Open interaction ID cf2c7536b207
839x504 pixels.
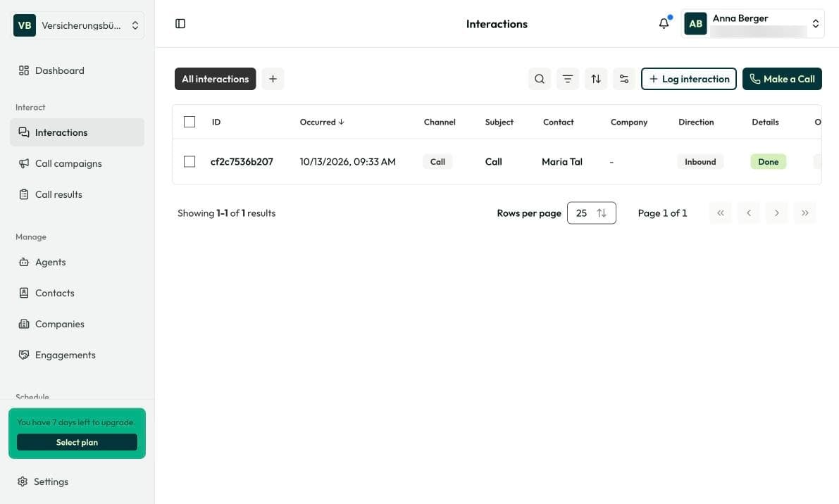tap(242, 161)
